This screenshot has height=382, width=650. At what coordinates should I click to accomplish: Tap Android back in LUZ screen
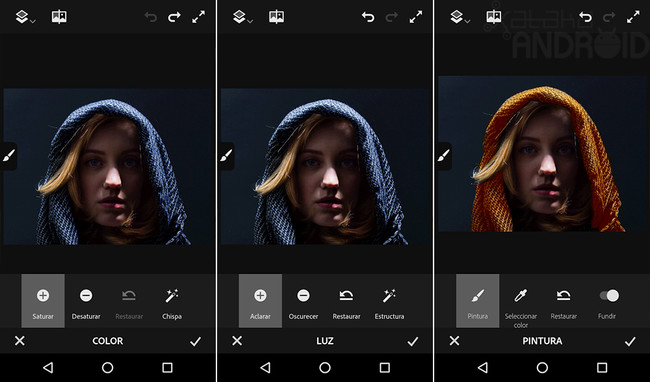265,367
